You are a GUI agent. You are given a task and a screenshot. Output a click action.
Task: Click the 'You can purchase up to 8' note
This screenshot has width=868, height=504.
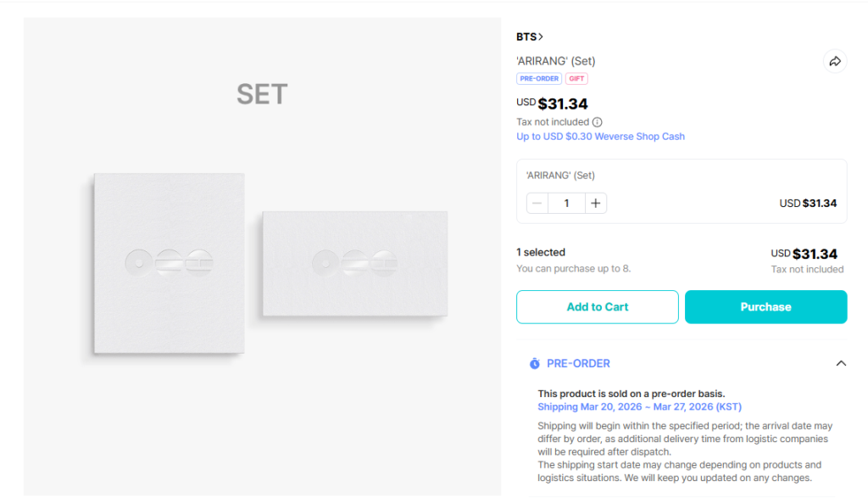tap(573, 269)
